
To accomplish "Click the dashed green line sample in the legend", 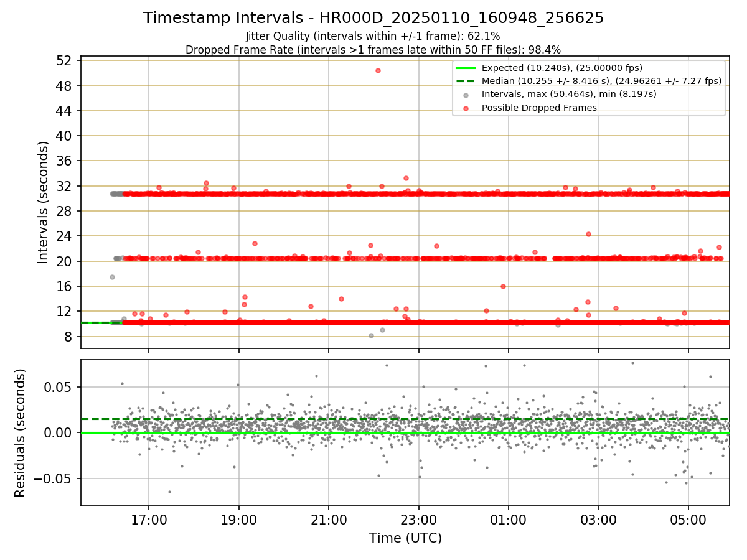I will [466, 81].
